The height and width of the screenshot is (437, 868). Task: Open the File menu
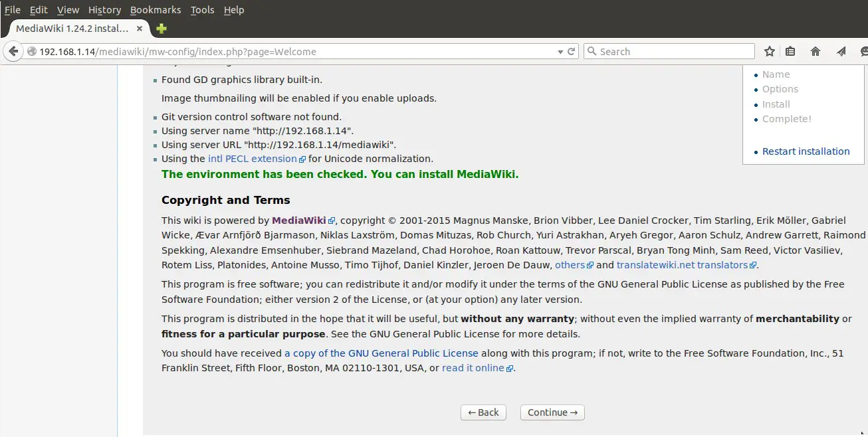pyautogui.click(x=13, y=10)
